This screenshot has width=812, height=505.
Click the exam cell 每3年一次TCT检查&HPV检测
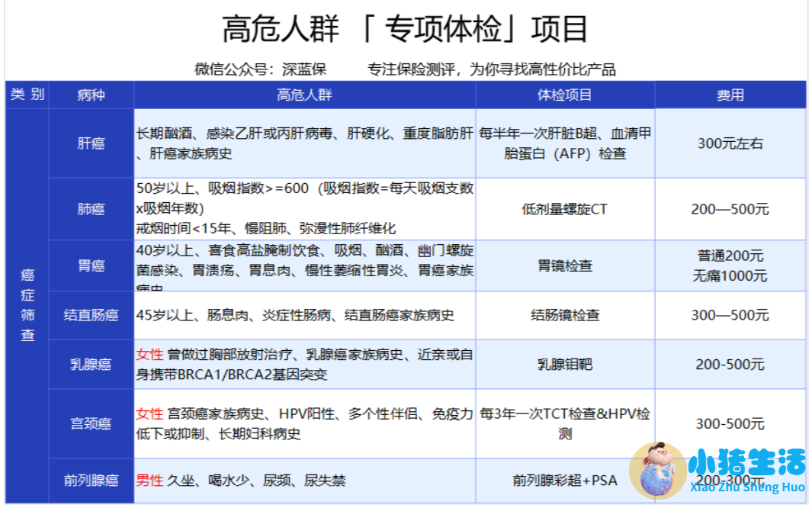(565, 423)
